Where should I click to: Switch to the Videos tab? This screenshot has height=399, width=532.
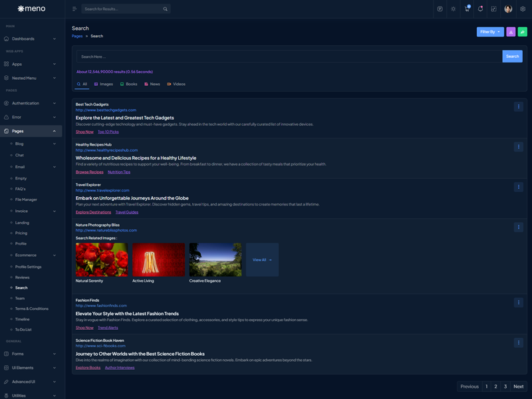click(x=176, y=84)
